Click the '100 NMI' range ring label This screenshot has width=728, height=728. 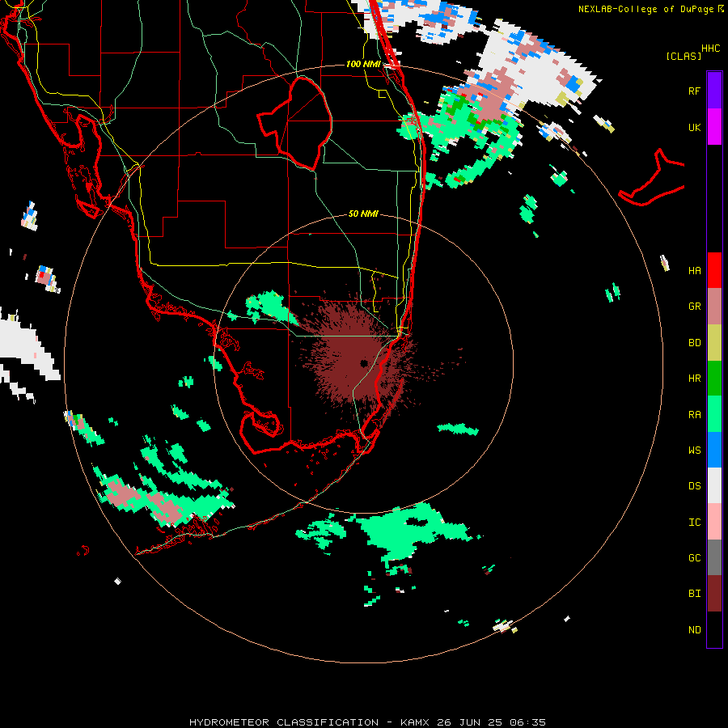point(363,64)
